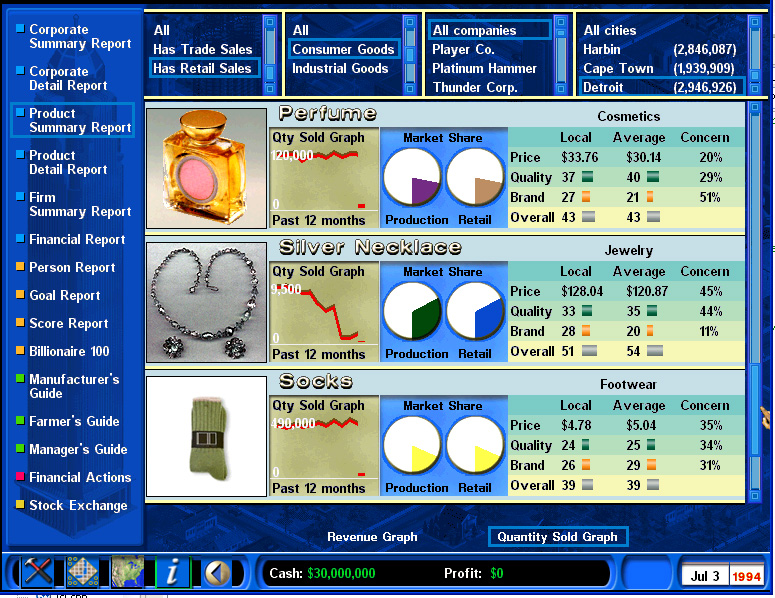Click the green Socks product image
The image size is (775, 598).
206,436
